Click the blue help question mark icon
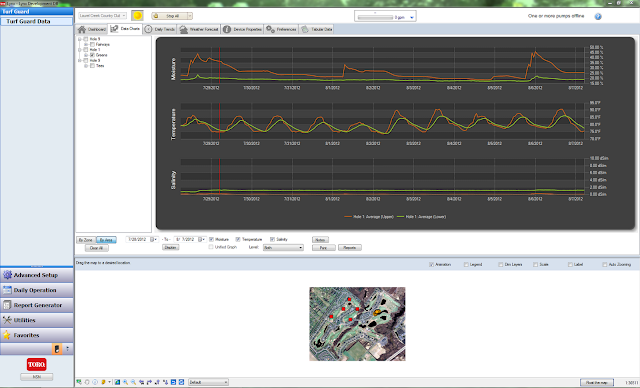Screen dimensions: 640x388 (x=598, y=16)
